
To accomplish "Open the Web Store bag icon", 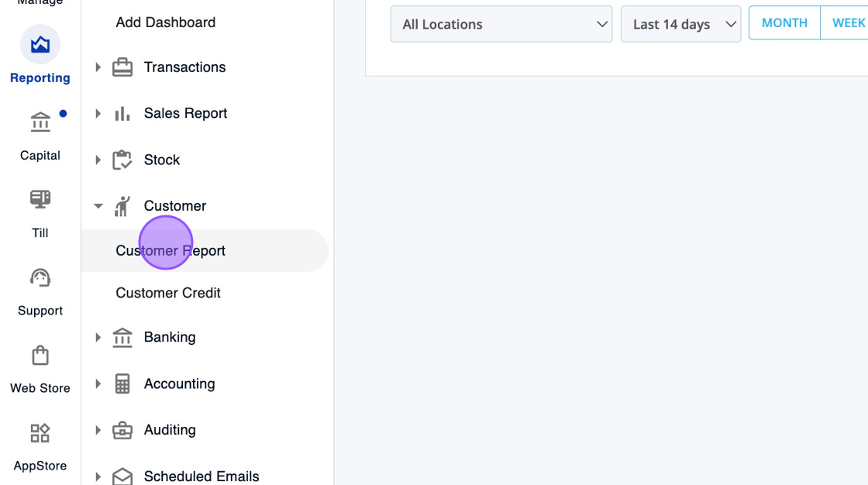I will 40,356.
